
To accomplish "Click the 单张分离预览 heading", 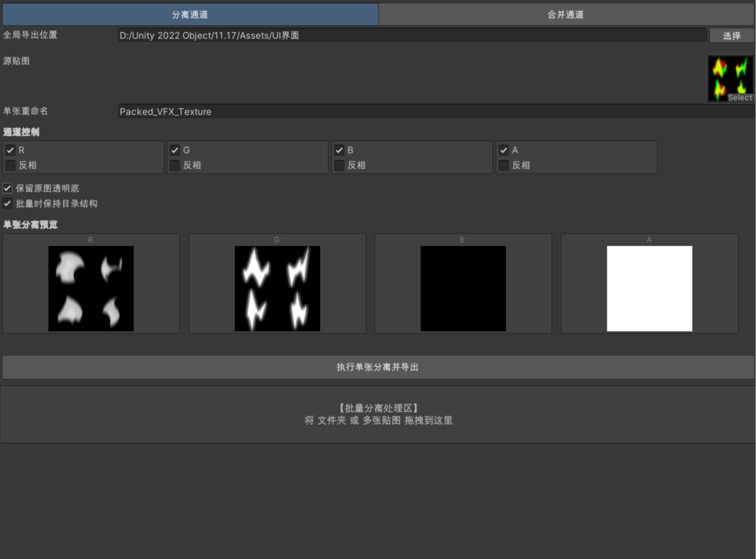I will pos(30,224).
